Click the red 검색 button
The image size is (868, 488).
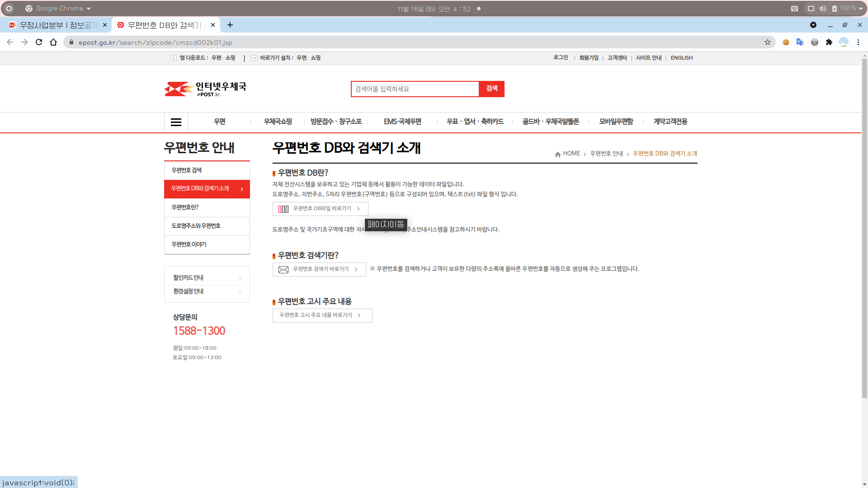pyautogui.click(x=491, y=89)
